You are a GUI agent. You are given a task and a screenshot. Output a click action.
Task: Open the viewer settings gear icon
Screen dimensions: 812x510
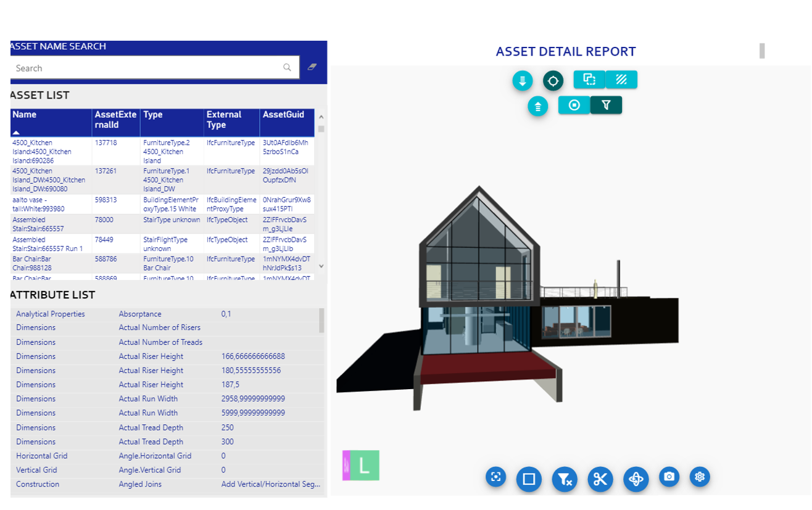click(700, 477)
